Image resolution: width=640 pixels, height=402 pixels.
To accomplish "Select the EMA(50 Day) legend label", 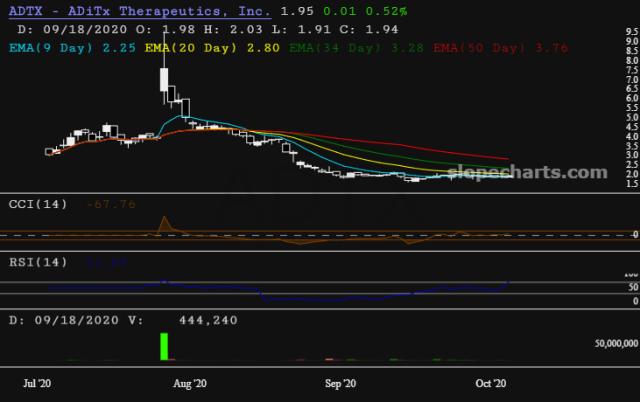I will click(478, 45).
